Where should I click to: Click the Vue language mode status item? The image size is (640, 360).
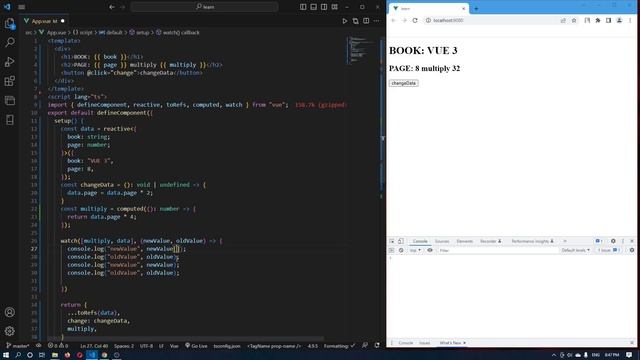click(x=174, y=346)
